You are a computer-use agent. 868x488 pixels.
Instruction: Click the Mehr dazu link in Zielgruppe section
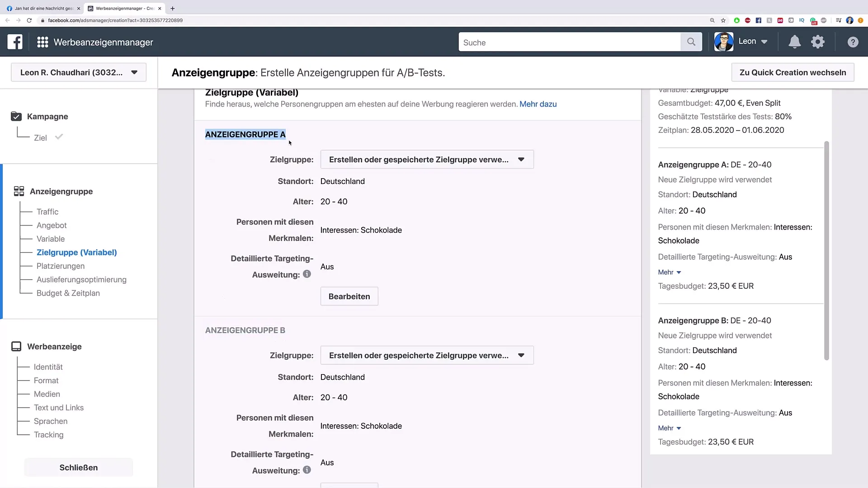(x=538, y=104)
